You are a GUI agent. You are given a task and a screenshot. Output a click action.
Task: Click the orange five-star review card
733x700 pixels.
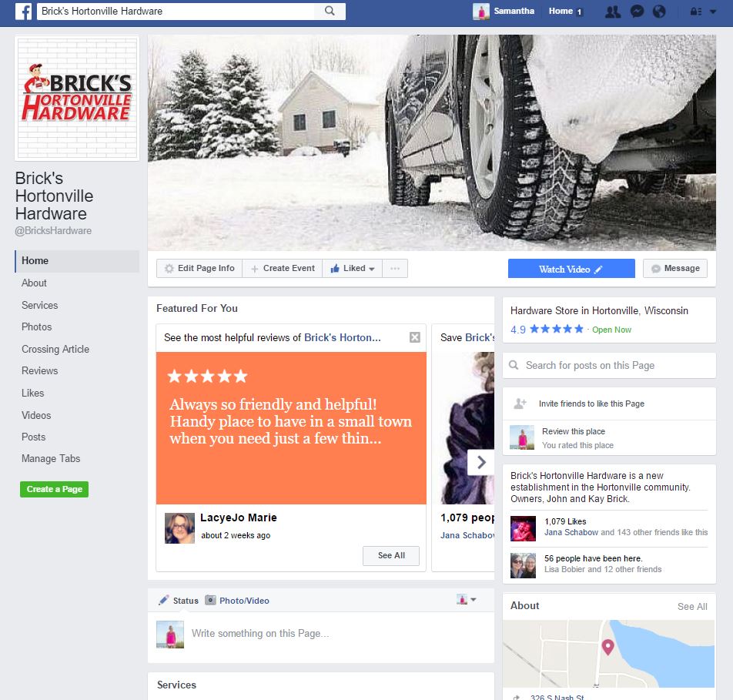tap(291, 428)
